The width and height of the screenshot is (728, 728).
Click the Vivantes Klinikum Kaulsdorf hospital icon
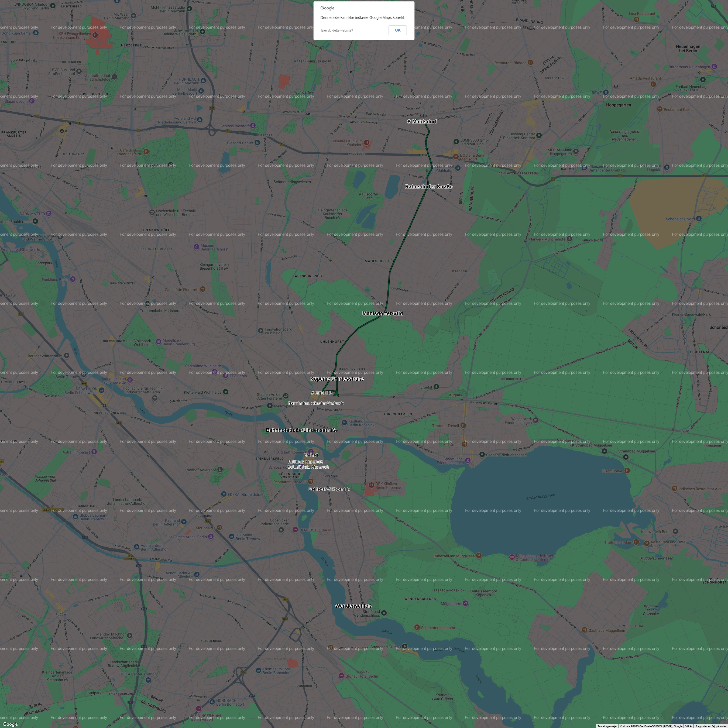coord(366,143)
